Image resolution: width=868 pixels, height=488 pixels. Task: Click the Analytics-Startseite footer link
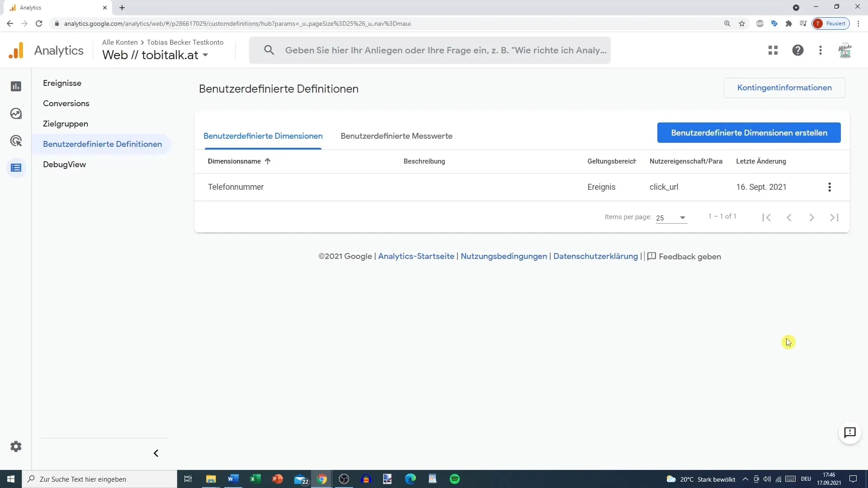415,256
